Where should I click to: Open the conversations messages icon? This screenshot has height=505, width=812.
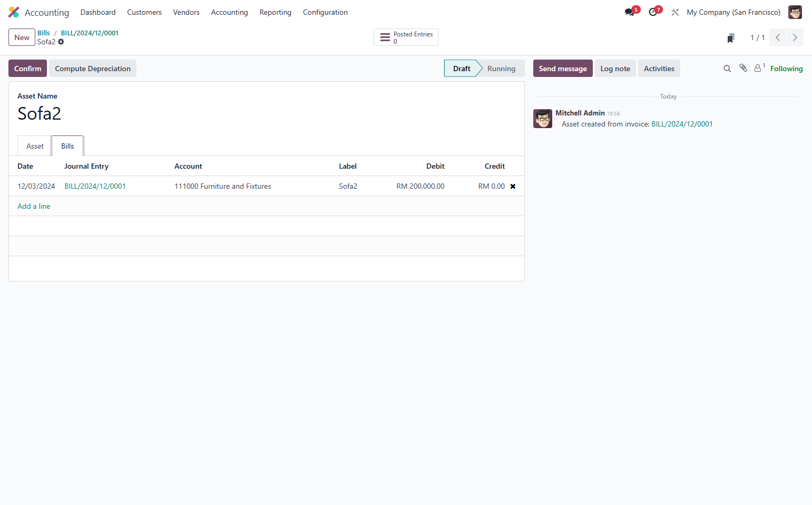630,12
